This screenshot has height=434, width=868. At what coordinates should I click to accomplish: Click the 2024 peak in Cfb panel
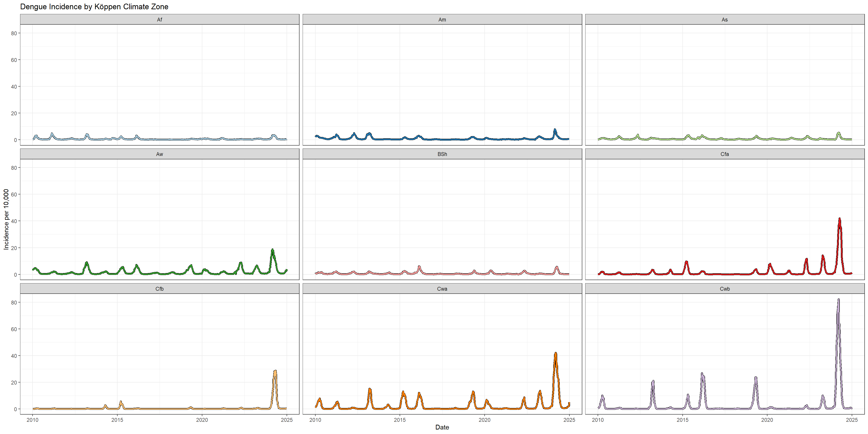click(x=275, y=371)
